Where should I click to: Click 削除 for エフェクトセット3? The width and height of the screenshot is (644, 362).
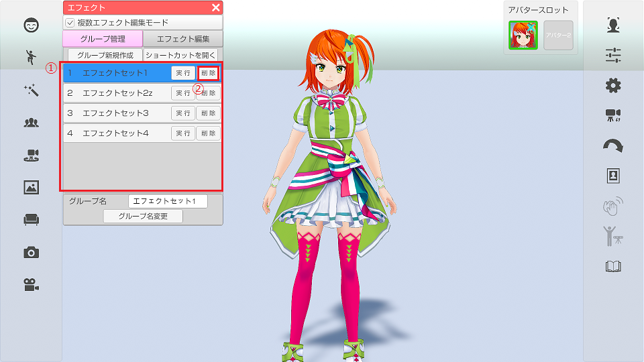(208, 113)
